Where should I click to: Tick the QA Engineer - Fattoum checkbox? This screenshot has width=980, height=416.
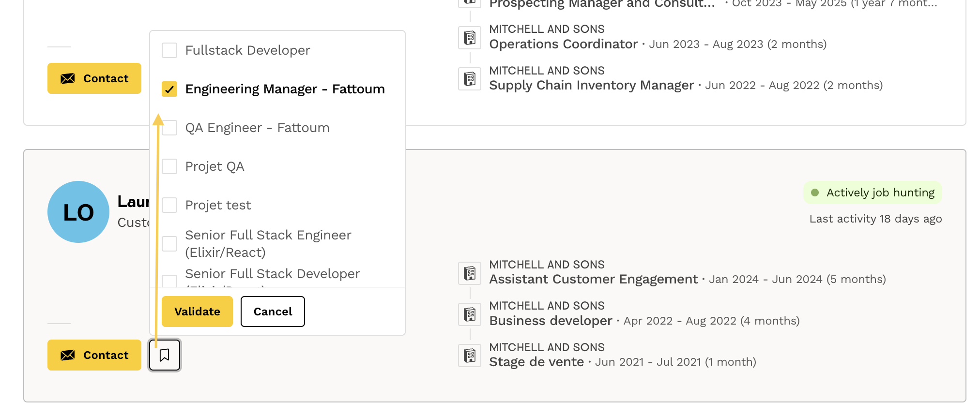click(169, 128)
